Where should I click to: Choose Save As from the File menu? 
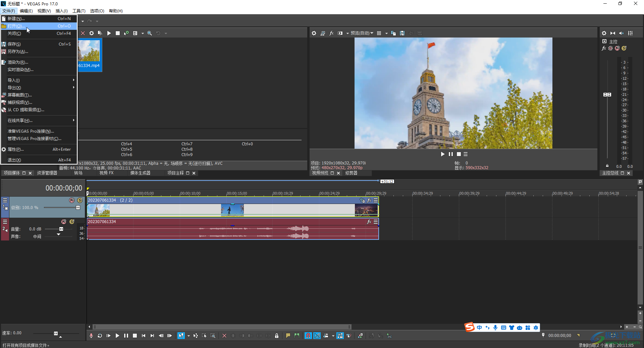pos(18,52)
